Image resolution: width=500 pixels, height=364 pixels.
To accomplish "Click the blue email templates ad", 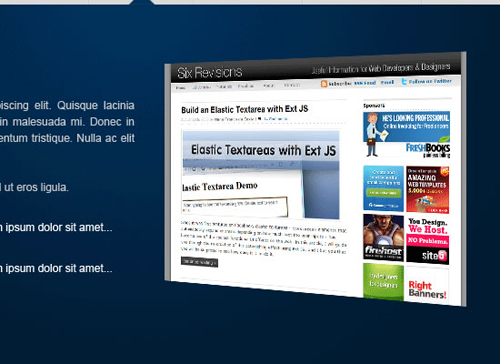I will pyautogui.click(x=383, y=189).
